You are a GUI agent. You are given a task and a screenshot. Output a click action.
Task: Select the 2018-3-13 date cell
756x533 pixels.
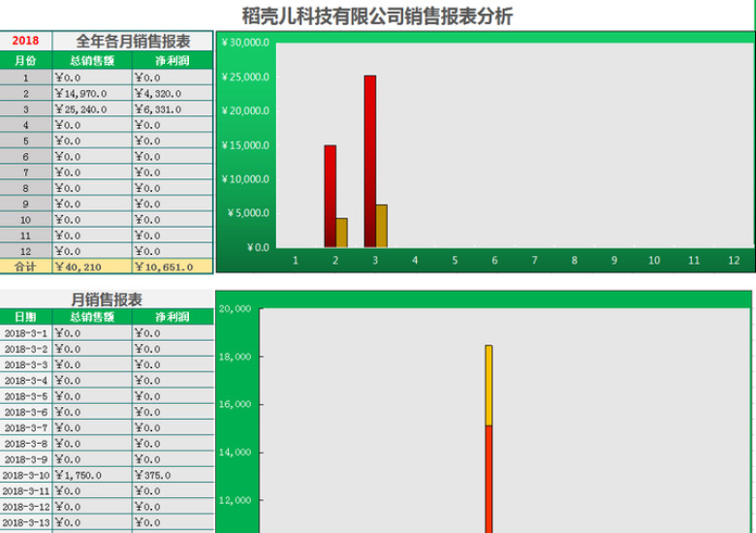coord(25,522)
